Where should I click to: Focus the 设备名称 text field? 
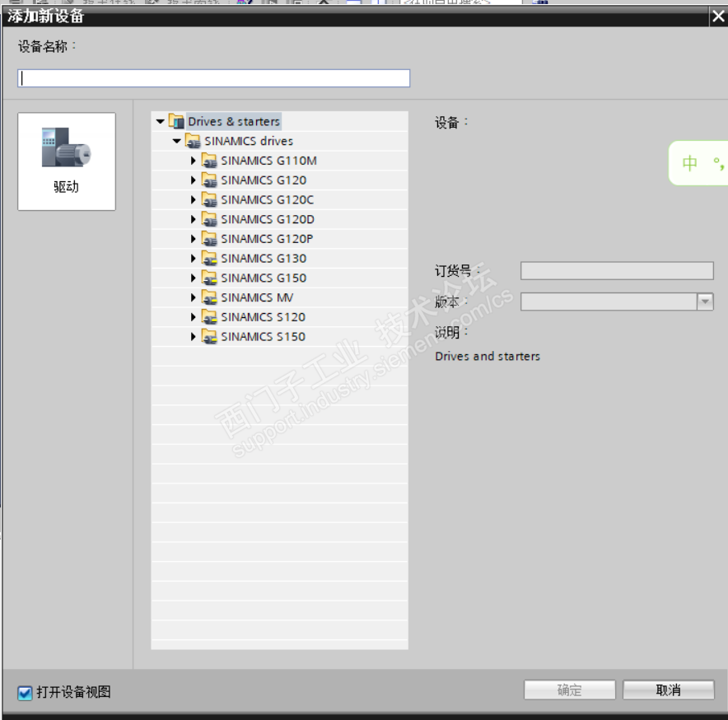point(213,78)
